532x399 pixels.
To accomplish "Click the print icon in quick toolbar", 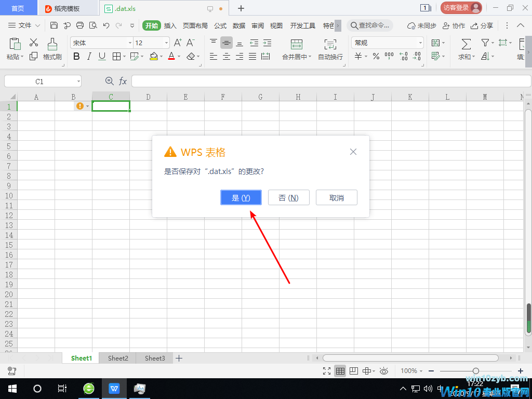I will pyautogui.click(x=80, y=25).
